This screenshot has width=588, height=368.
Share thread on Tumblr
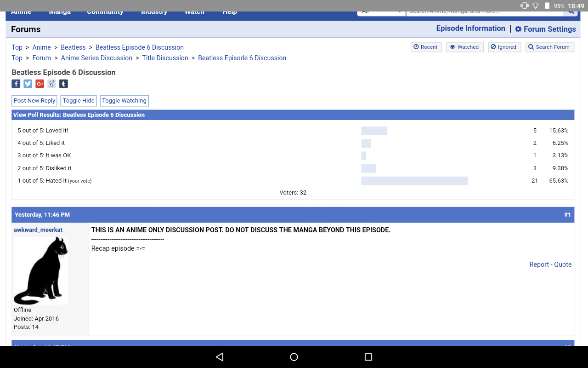tap(64, 84)
